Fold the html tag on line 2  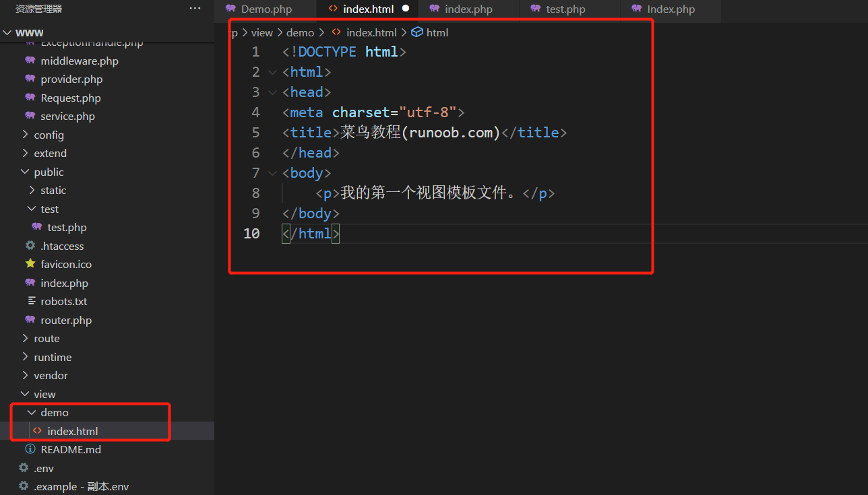click(x=272, y=72)
